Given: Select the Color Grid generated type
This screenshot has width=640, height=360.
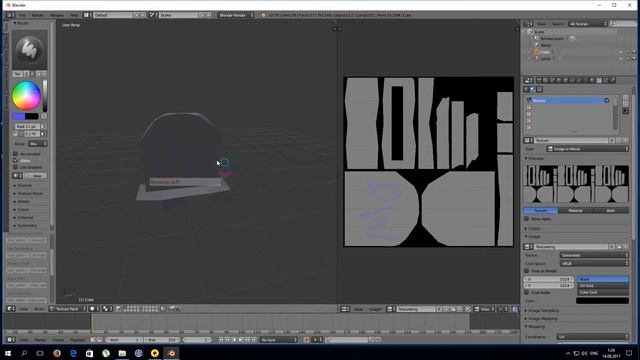Looking at the screenshot, I should pos(603,292).
